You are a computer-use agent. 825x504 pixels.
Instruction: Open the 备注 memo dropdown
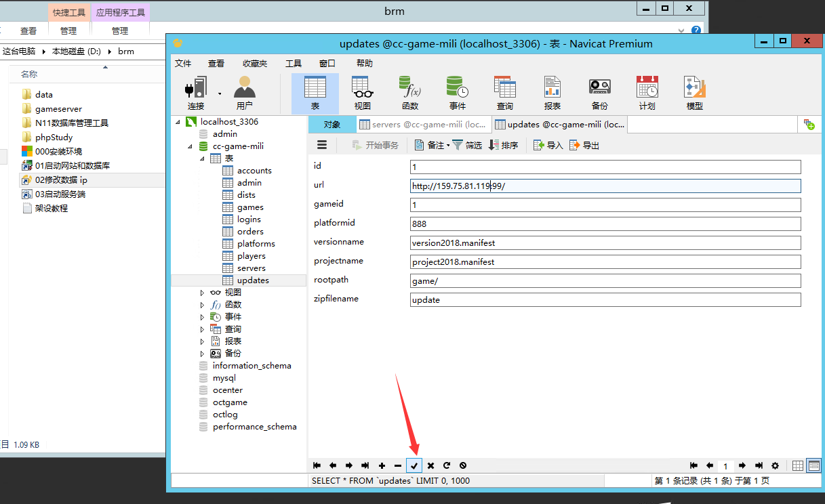pyautogui.click(x=432, y=145)
